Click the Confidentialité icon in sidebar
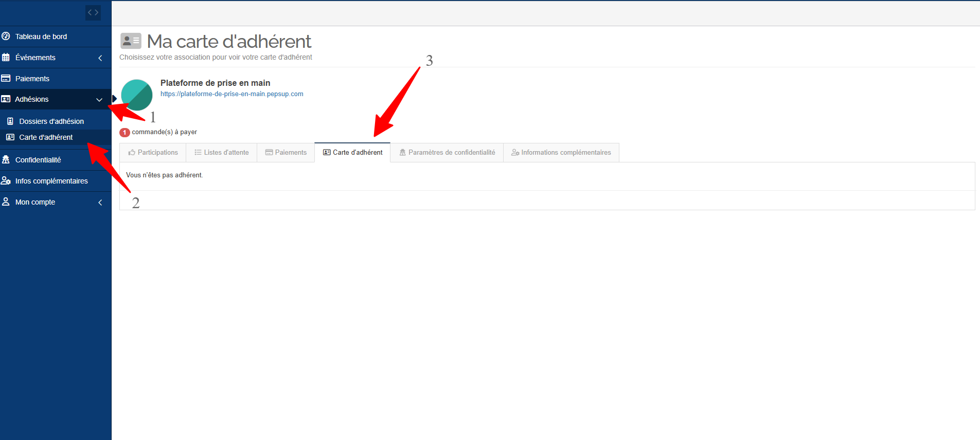 (6, 160)
